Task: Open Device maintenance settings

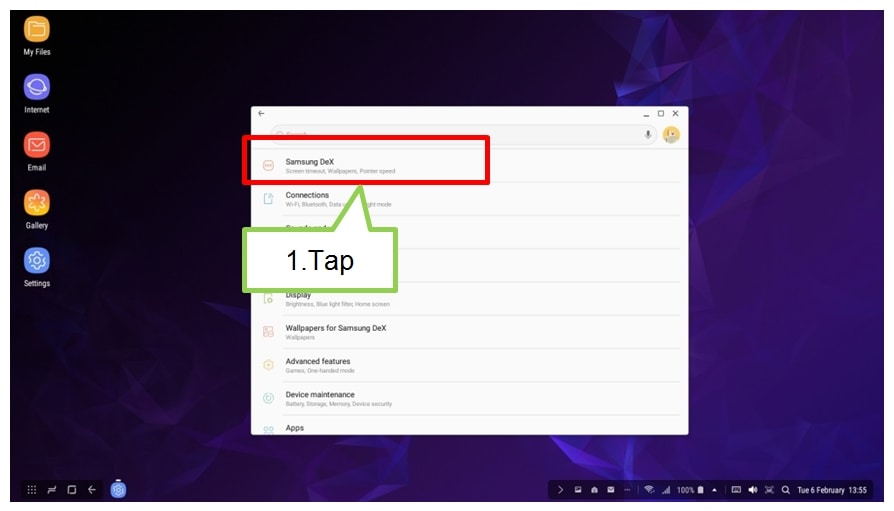Action: coord(469,398)
